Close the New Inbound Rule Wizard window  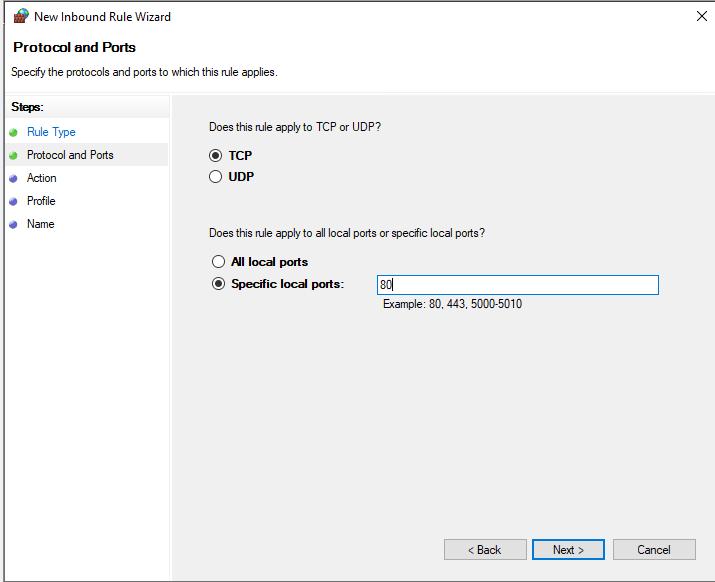tap(702, 16)
